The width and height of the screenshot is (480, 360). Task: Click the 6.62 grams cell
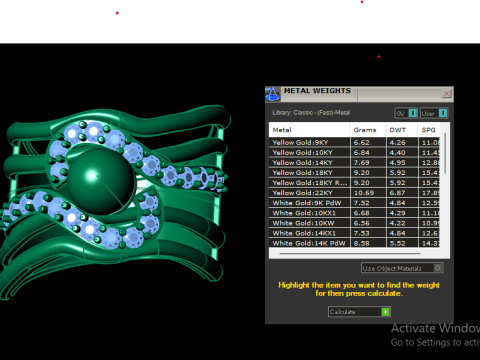click(368, 142)
